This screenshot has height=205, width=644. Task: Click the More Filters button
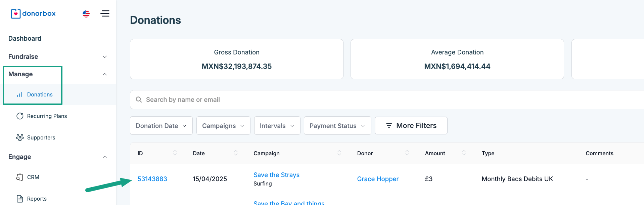pos(411,126)
